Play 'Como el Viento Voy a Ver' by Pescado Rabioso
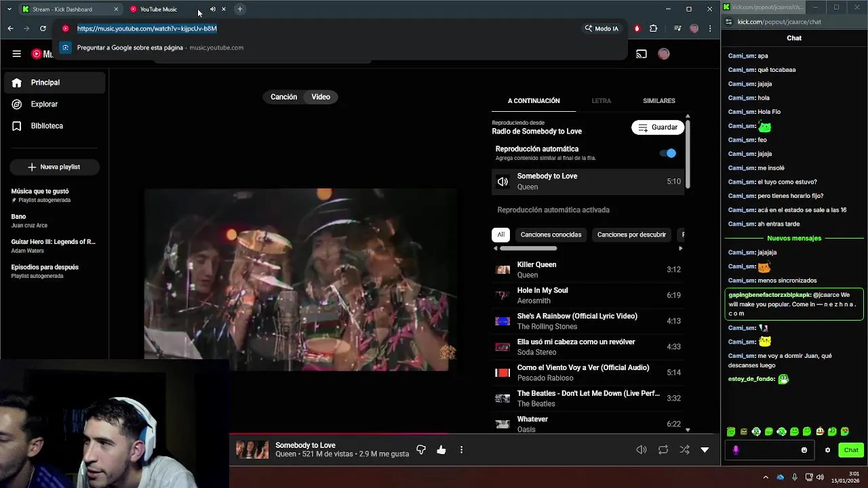868x488 pixels. pyautogui.click(x=587, y=373)
